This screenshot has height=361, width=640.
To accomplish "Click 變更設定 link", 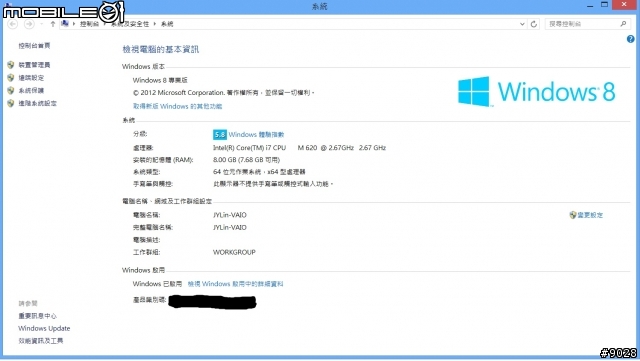I will click(590, 215).
